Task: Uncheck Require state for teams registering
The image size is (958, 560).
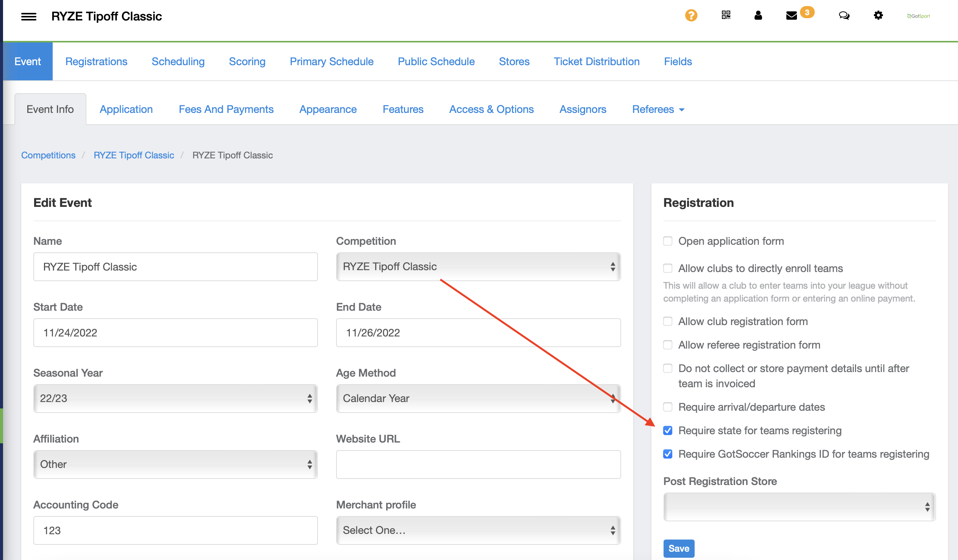Action: [667, 430]
